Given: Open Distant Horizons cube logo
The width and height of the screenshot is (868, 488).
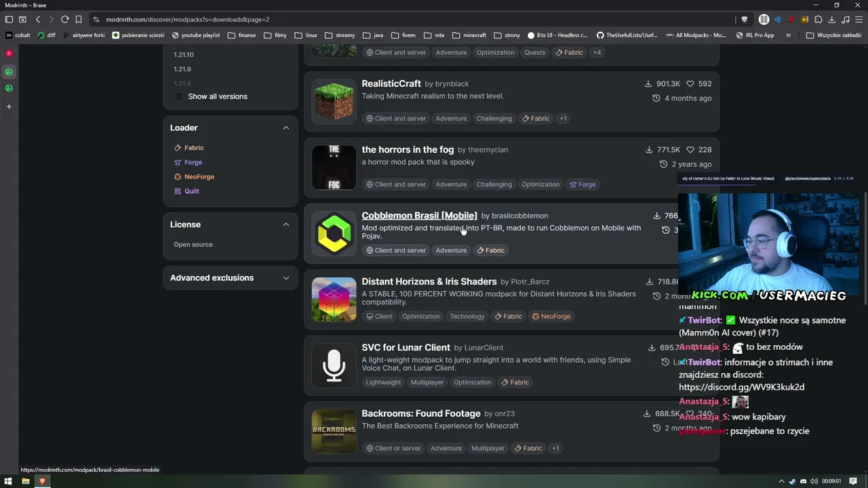Looking at the screenshot, I should pyautogui.click(x=334, y=299).
